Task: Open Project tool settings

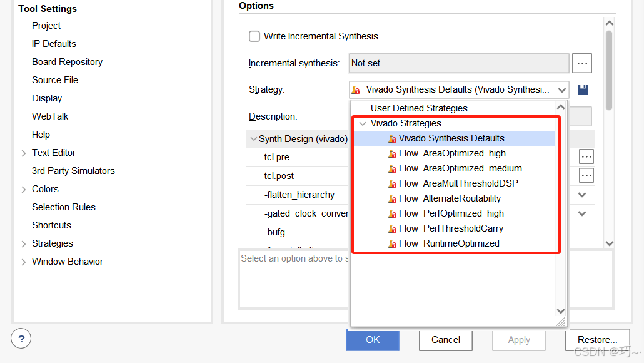Action: 46,26
